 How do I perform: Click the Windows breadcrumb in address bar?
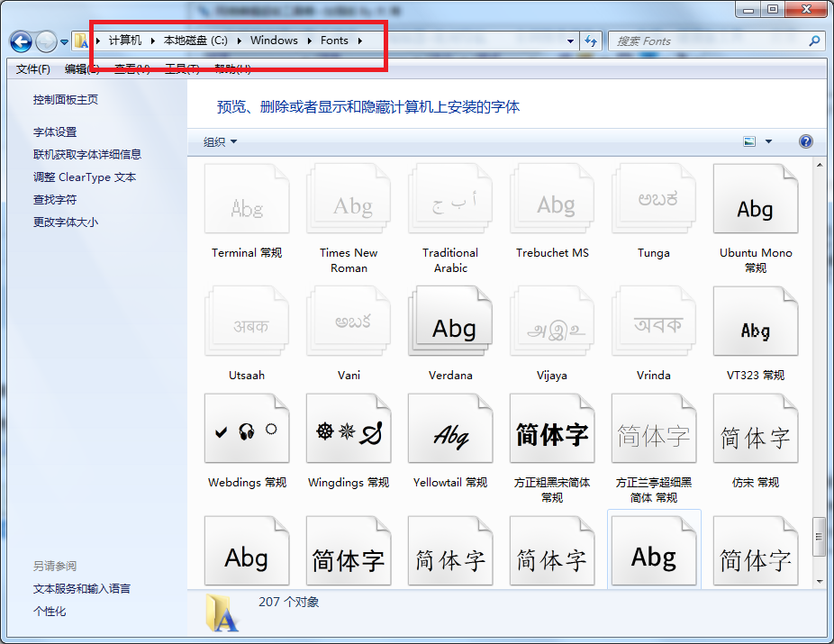pyautogui.click(x=274, y=41)
